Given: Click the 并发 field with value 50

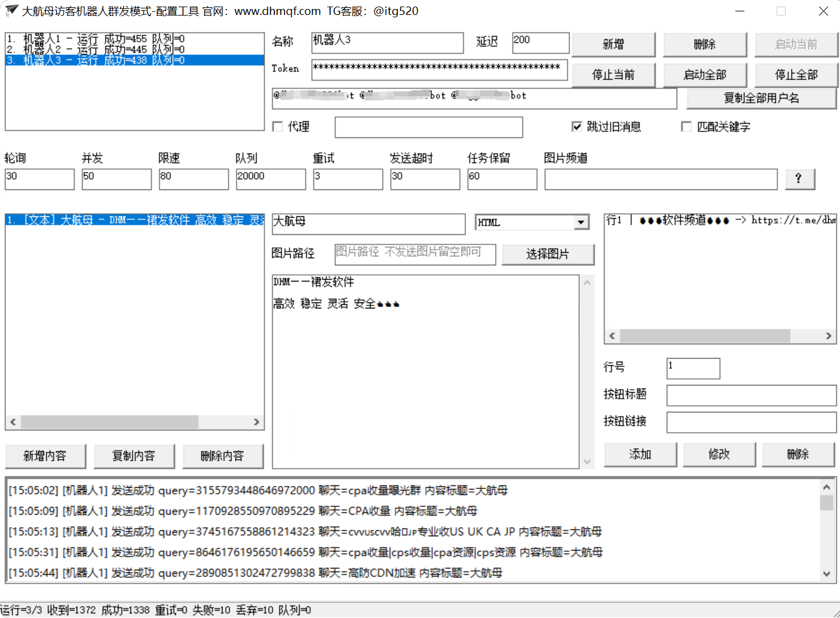Looking at the screenshot, I should (x=117, y=179).
